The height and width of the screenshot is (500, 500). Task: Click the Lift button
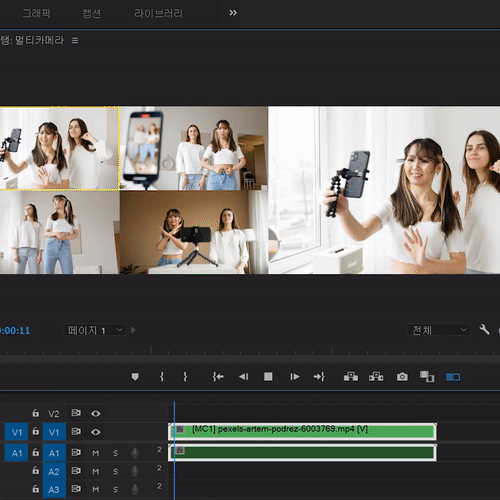(351, 377)
